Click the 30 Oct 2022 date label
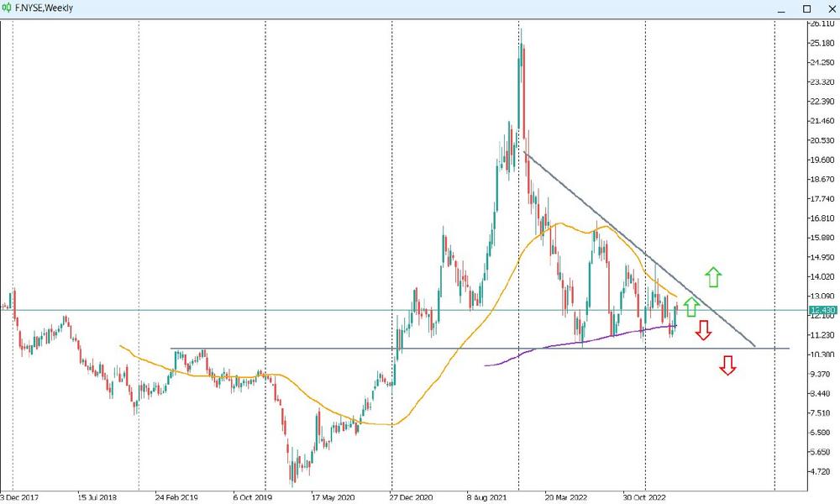Screen dimensions: 840x504 (645, 496)
